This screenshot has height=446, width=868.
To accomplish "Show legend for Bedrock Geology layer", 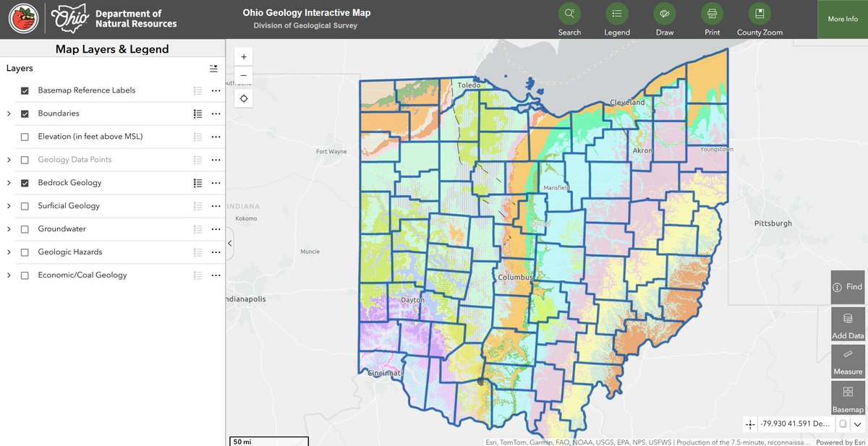I will pos(197,183).
